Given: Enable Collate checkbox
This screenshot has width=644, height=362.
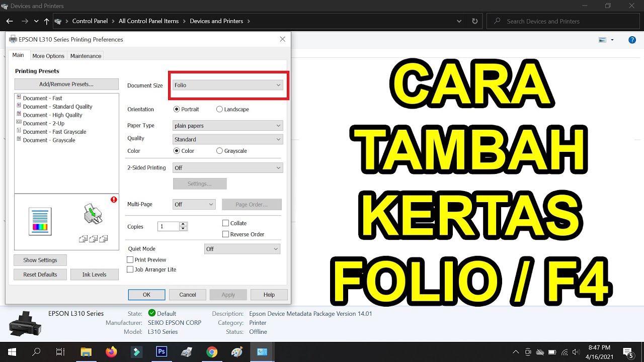Looking at the screenshot, I should pos(226,223).
